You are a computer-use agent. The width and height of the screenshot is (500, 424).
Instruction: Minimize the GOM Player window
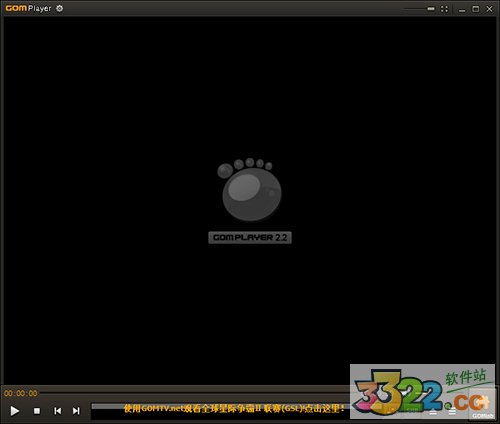(x=462, y=10)
